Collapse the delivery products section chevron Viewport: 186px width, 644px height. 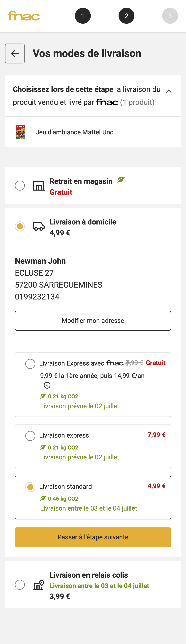(168, 91)
